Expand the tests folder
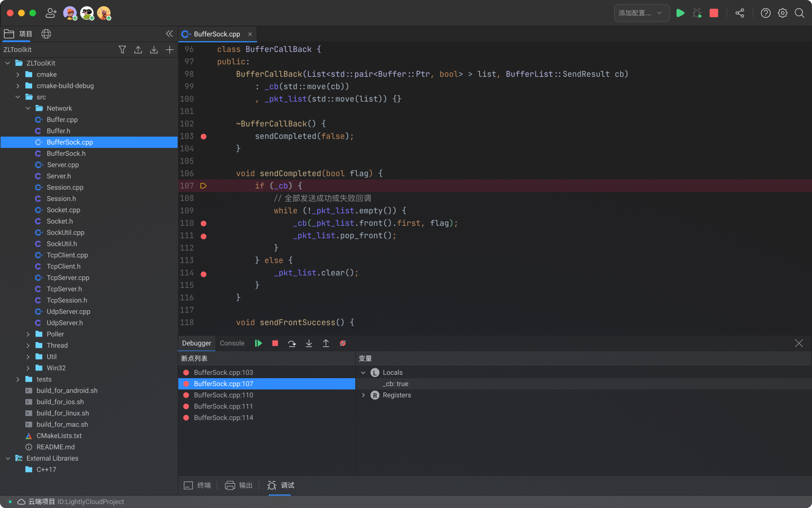 [18, 379]
